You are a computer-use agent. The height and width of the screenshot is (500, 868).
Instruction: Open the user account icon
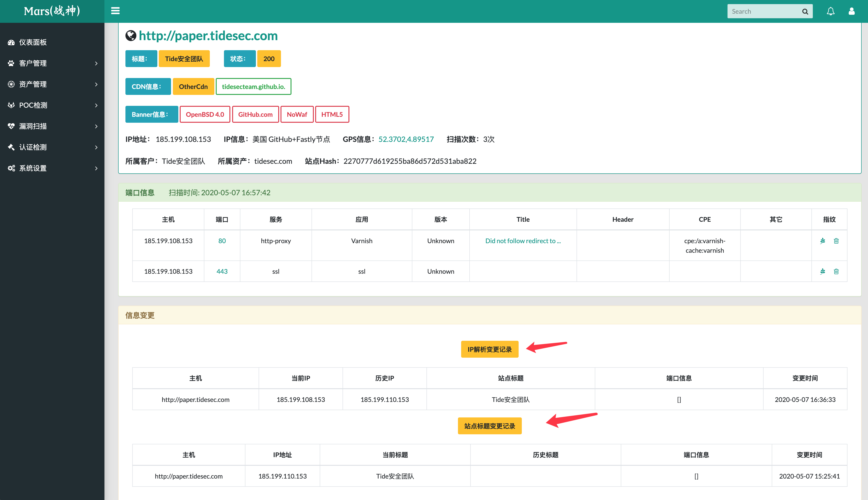click(x=852, y=11)
